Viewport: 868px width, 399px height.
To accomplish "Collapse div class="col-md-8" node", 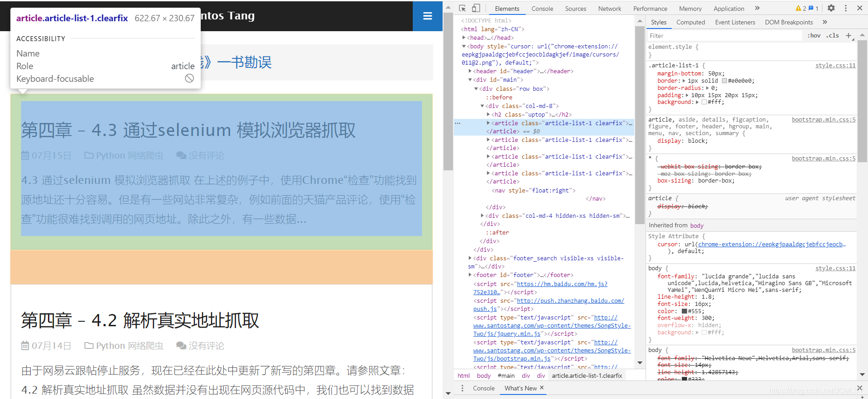I will [482, 106].
